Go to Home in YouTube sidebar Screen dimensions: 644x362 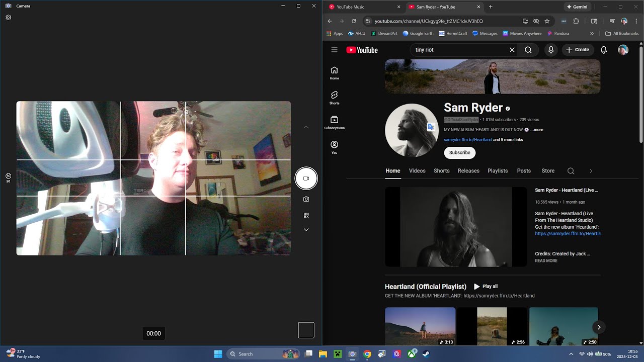(334, 73)
